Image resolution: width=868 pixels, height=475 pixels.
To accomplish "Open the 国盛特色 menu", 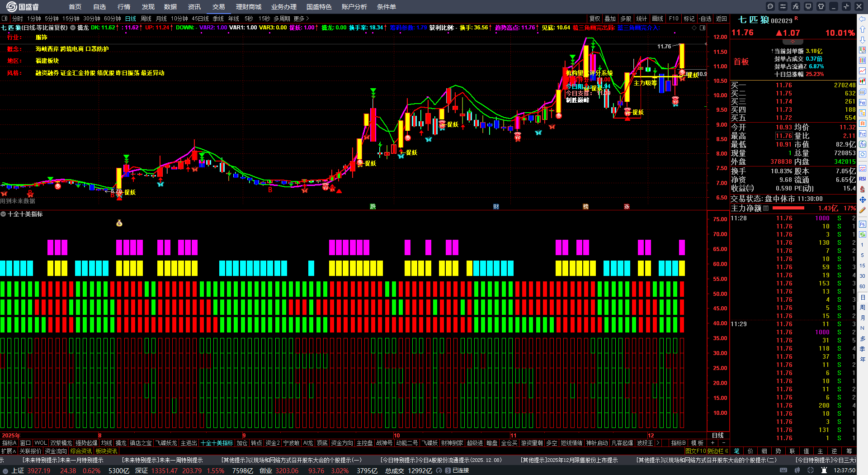I will (x=319, y=7).
